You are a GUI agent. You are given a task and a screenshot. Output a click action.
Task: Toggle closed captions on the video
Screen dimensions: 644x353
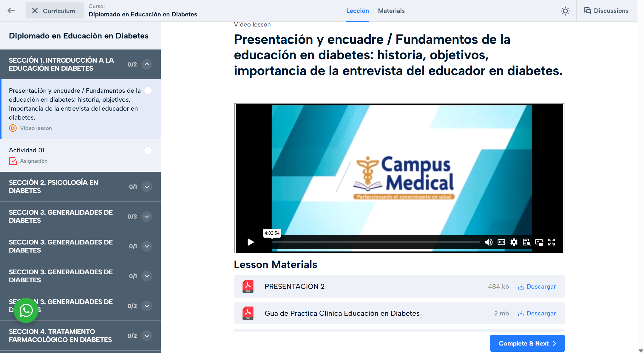pyautogui.click(x=501, y=242)
